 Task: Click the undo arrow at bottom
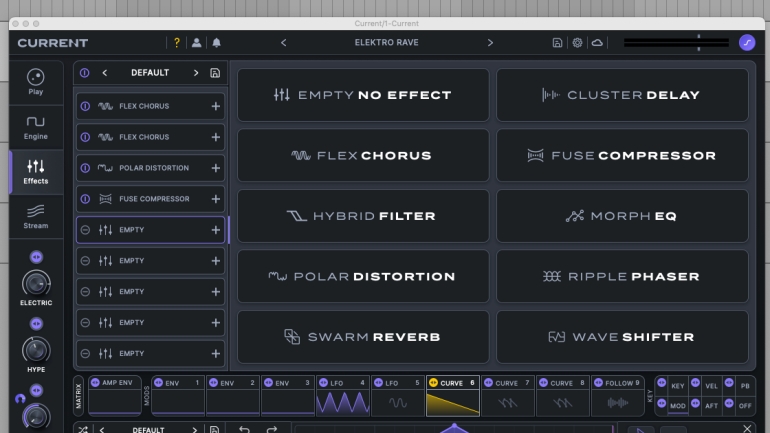(x=244, y=430)
